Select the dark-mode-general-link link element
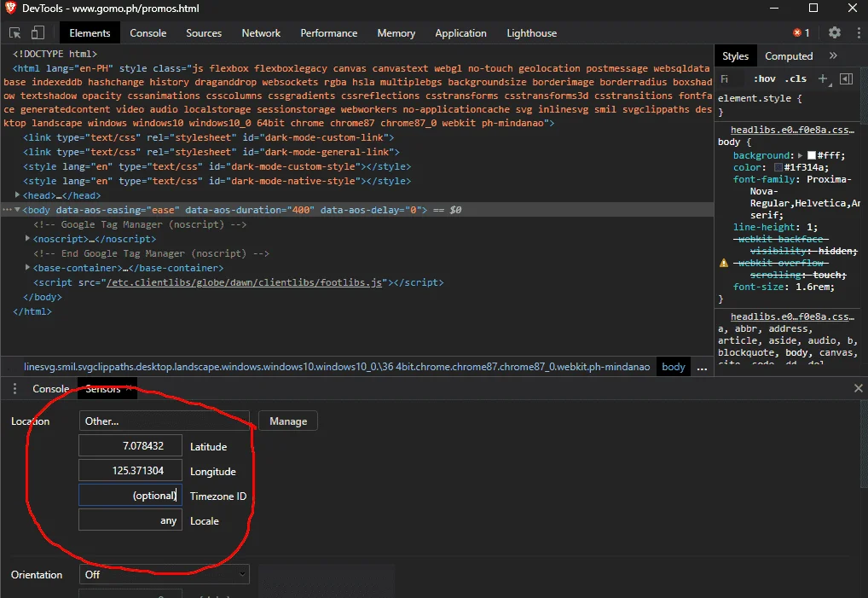 click(x=211, y=152)
